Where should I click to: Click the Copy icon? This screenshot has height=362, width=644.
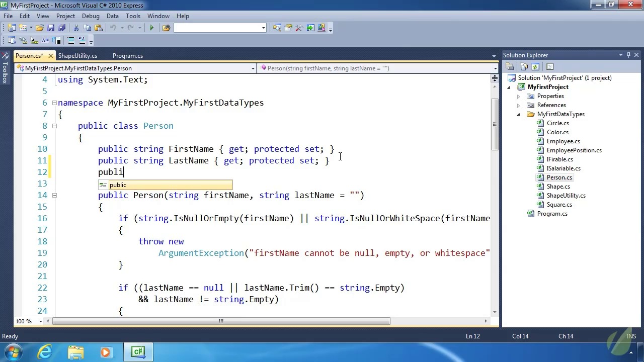(87, 28)
